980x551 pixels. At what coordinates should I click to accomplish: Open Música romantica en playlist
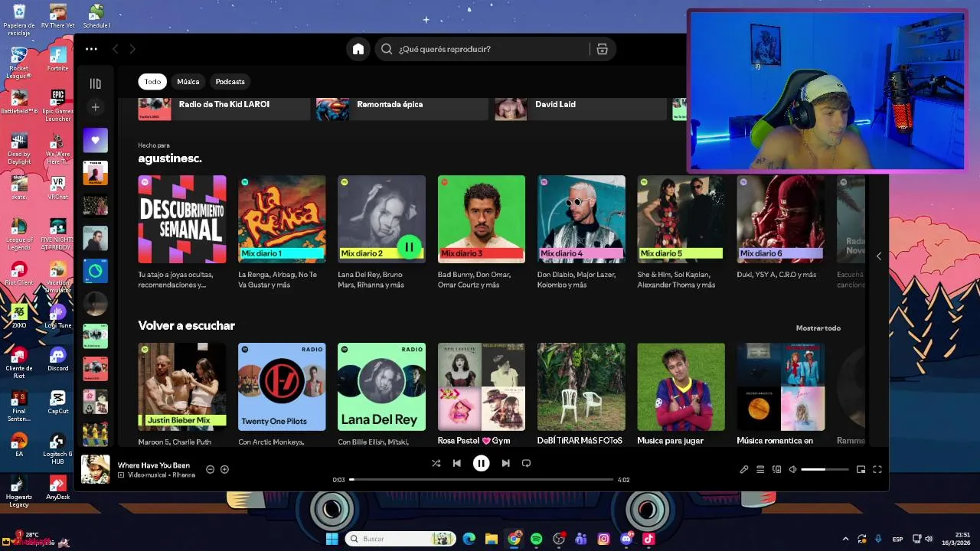(781, 386)
